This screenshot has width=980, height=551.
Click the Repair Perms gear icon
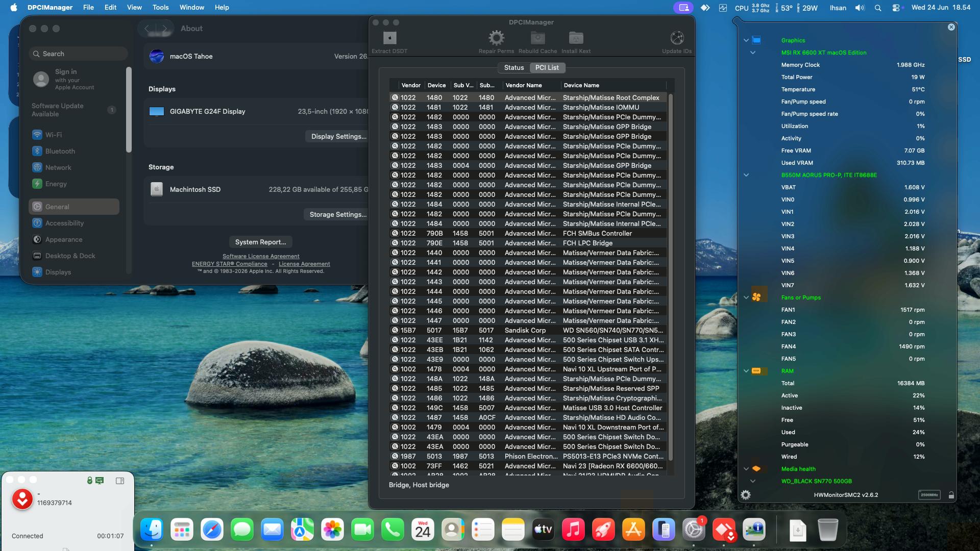pyautogui.click(x=496, y=38)
